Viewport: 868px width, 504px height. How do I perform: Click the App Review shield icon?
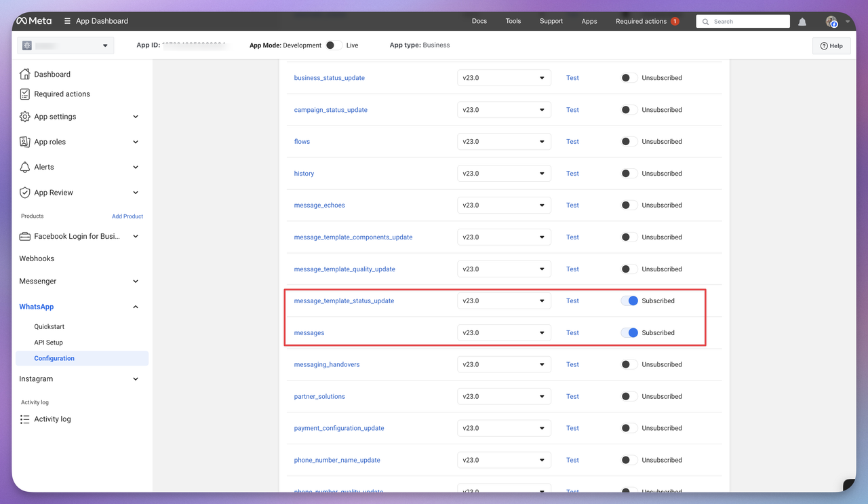25,193
